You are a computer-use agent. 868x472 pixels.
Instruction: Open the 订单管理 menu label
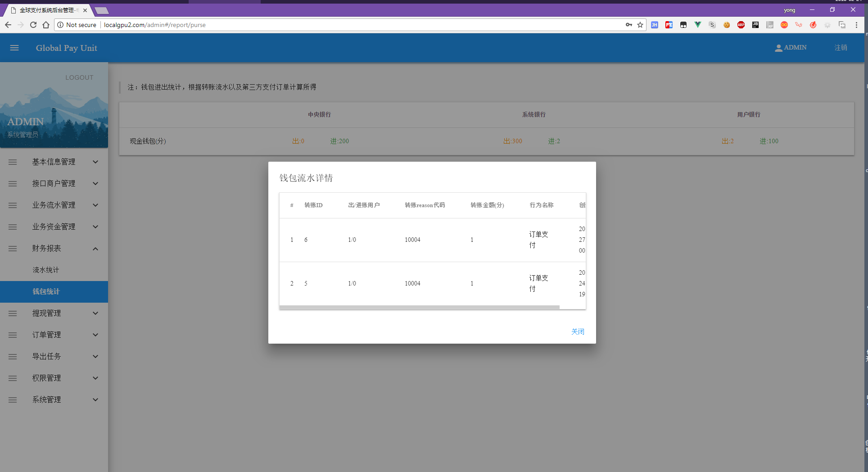coord(46,335)
